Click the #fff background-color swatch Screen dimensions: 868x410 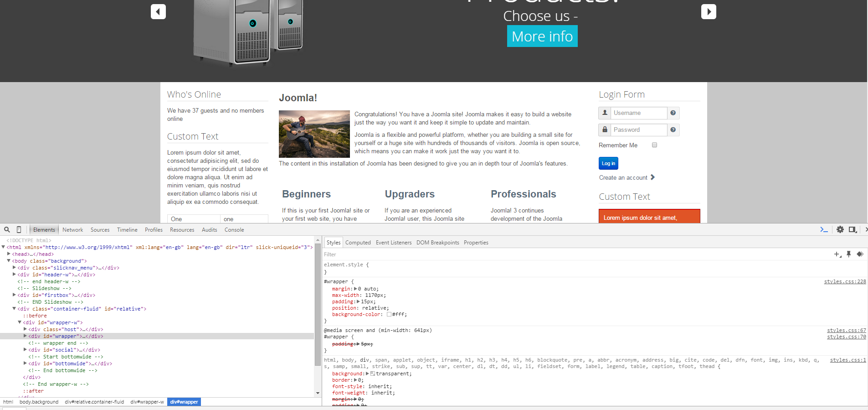coord(389,314)
